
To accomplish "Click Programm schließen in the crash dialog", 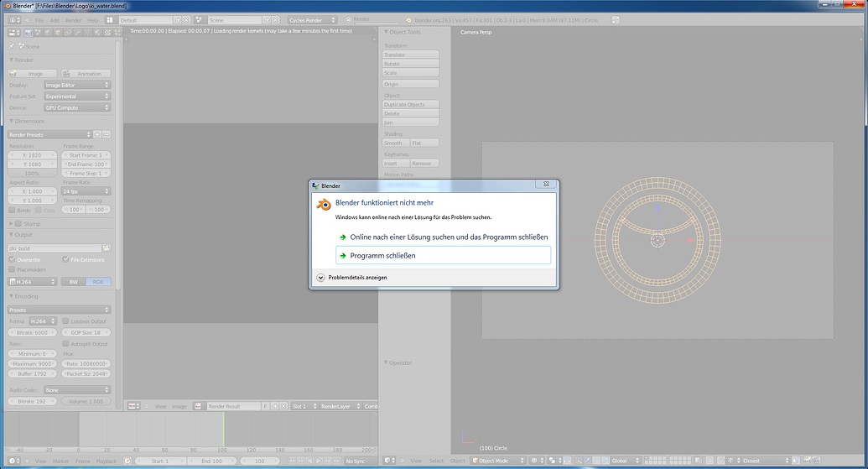I will coord(443,255).
